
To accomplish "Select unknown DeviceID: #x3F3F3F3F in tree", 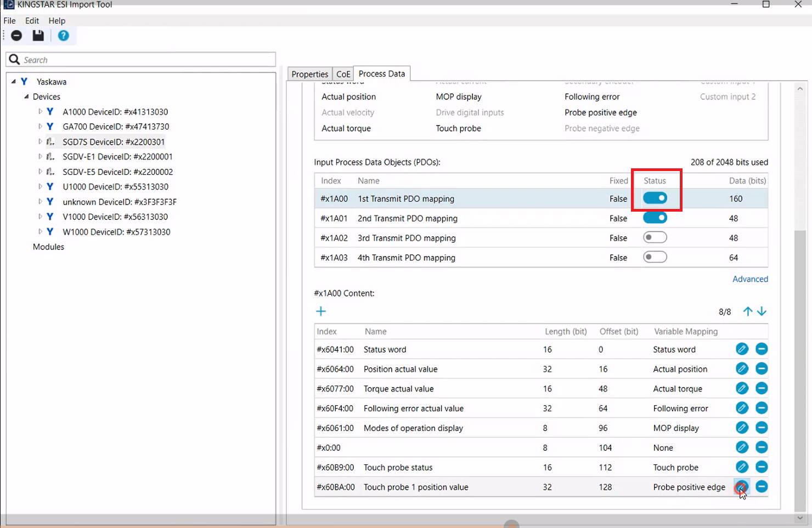I will pyautogui.click(x=120, y=202).
